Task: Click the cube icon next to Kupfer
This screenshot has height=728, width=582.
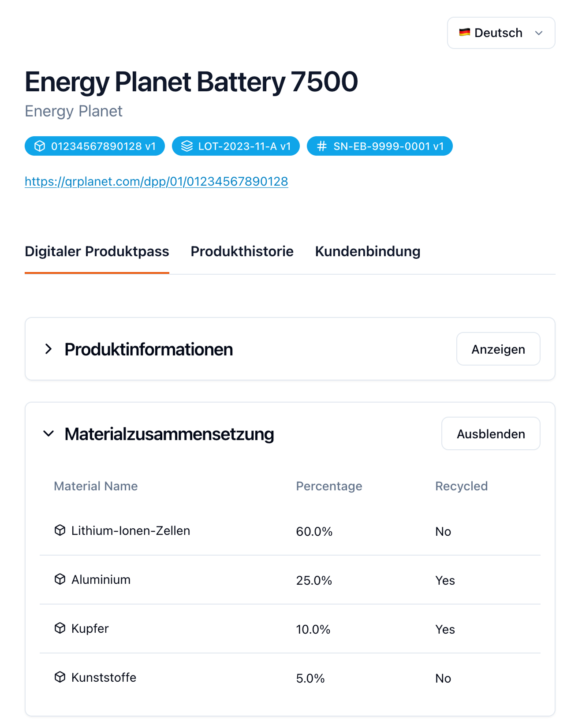Action: tap(60, 628)
